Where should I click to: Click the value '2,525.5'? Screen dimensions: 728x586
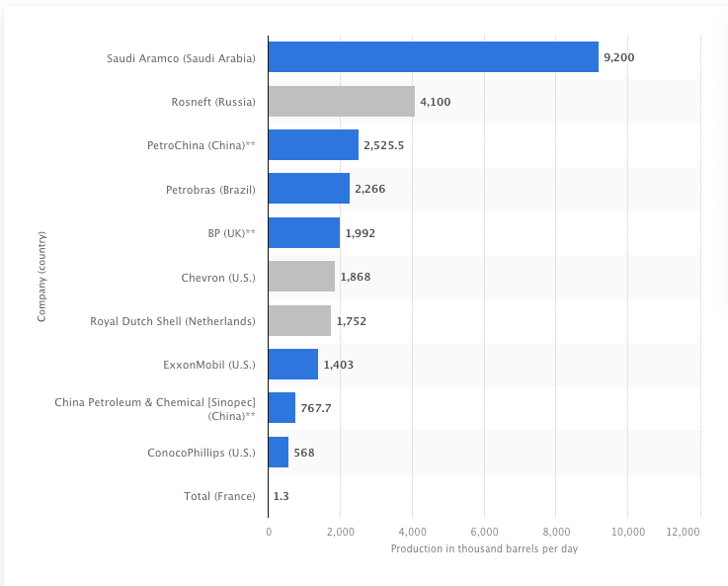(384, 146)
